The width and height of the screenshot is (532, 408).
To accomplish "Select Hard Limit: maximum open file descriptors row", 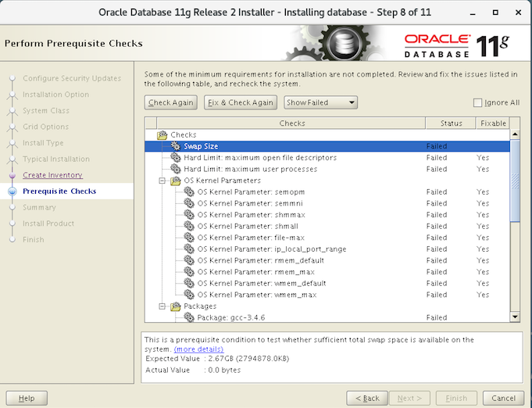I will tap(327, 158).
